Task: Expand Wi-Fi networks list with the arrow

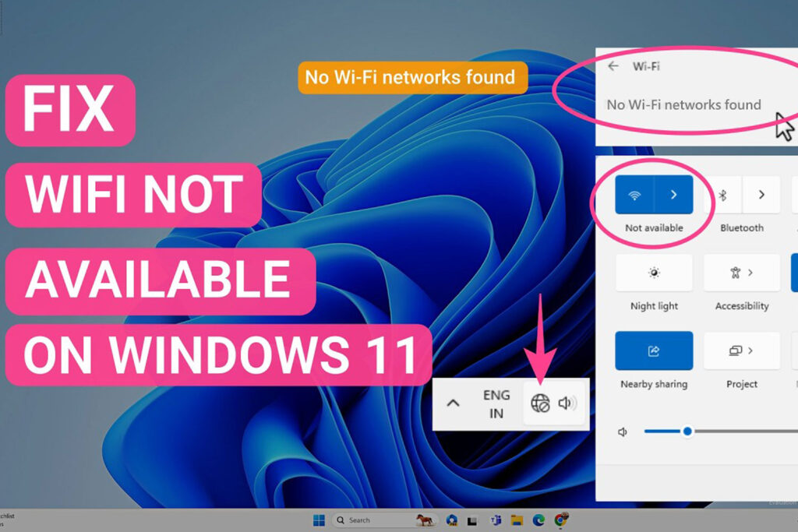Action: (673, 195)
